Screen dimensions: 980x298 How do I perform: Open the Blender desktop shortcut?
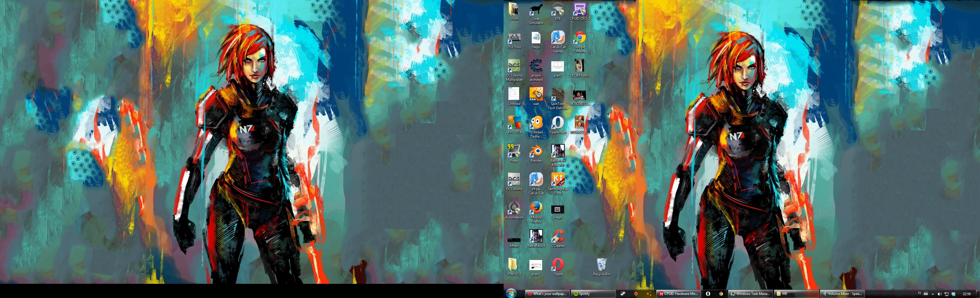click(x=536, y=153)
